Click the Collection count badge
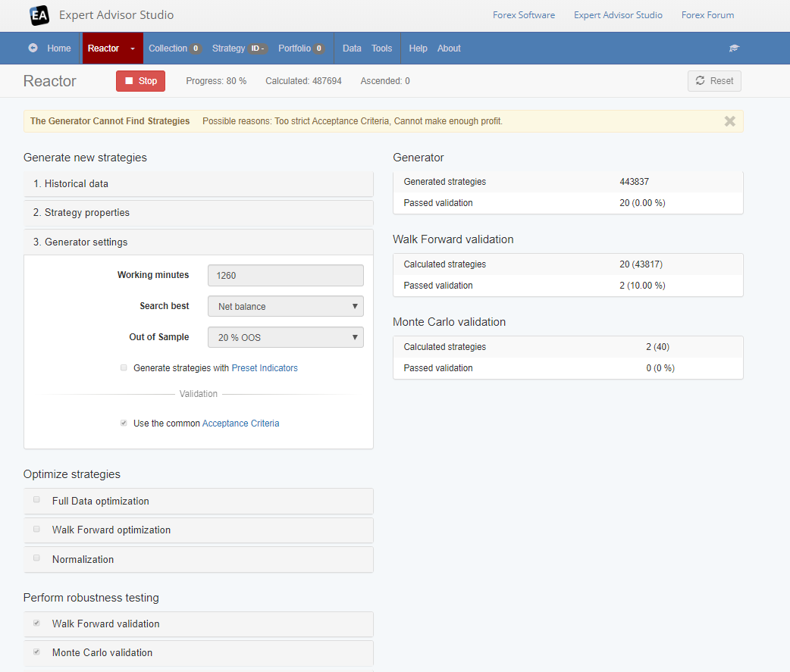The height and width of the screenshot is (672, 790). pyautogui.click(x=196, y=48)
